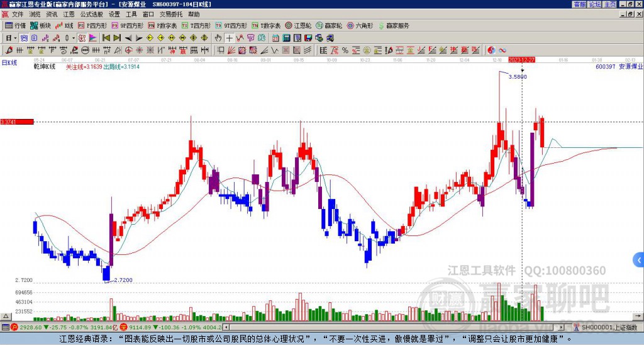644x345 pixels.
Task: Step chart left with black arrow
Action: click(128, 38)
